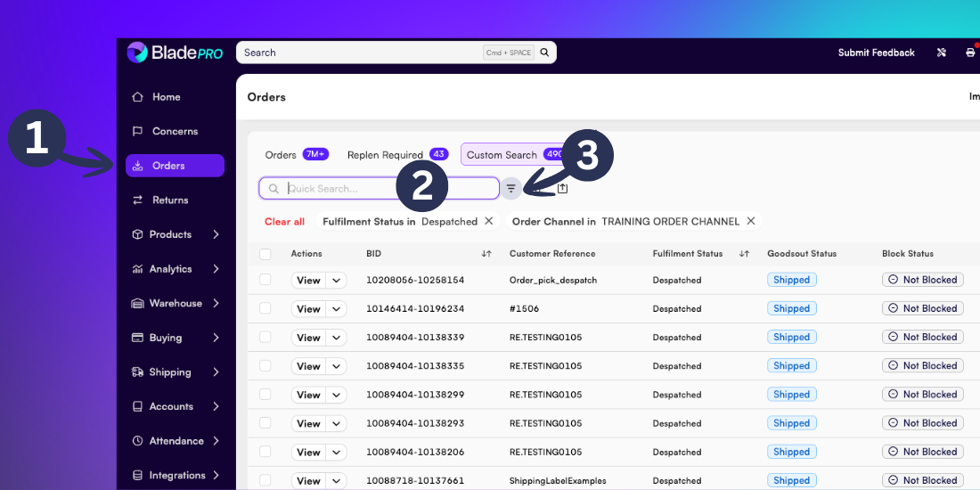Click the red Clear all link
Viewport: 980px width, 490px height.
tap(284, 221)
